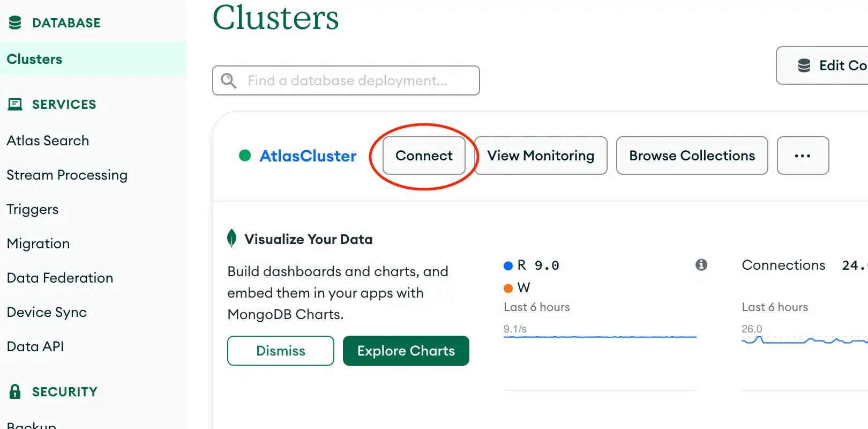Click the MongoDB leaf icon beside Visualize Your Data
This screenshot has width=868, height=429.
point(233,238)
